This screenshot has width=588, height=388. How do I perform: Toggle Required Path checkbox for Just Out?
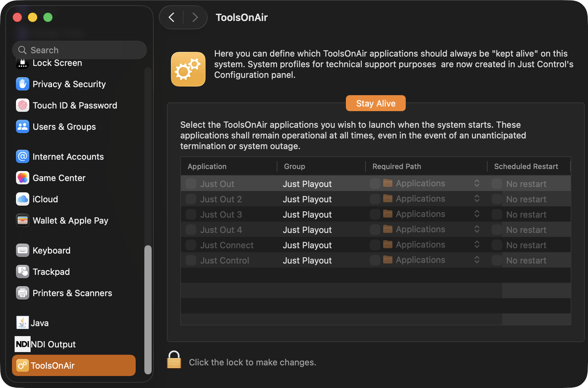375,184
